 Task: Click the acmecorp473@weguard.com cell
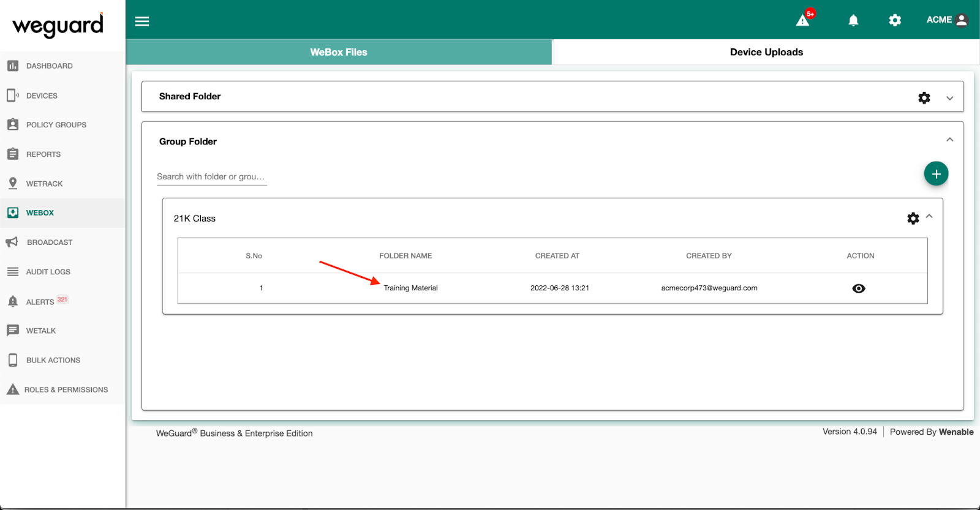coord(709,288)
